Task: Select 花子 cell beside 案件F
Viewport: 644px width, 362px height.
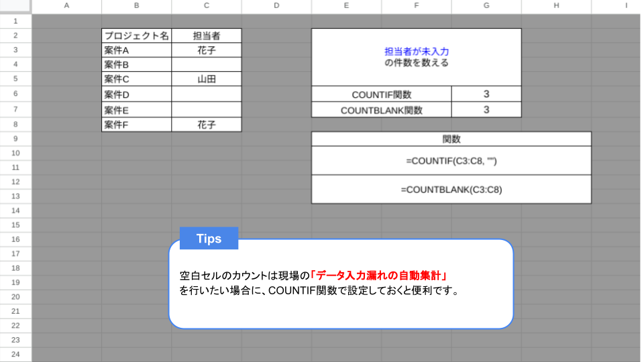Action: pos(207,125)
